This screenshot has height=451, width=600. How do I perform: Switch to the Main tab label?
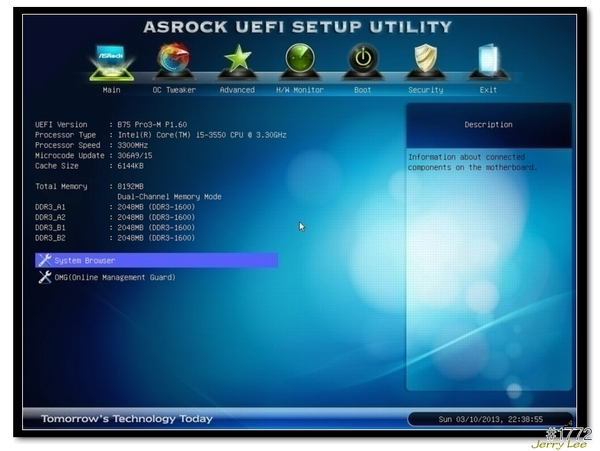coord(111,90)
